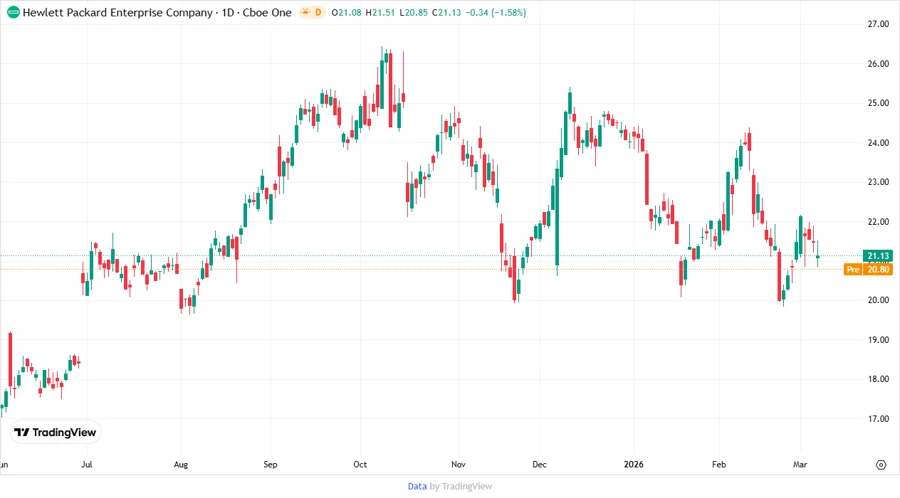Click the H21.51 high value

coord(380,12)
